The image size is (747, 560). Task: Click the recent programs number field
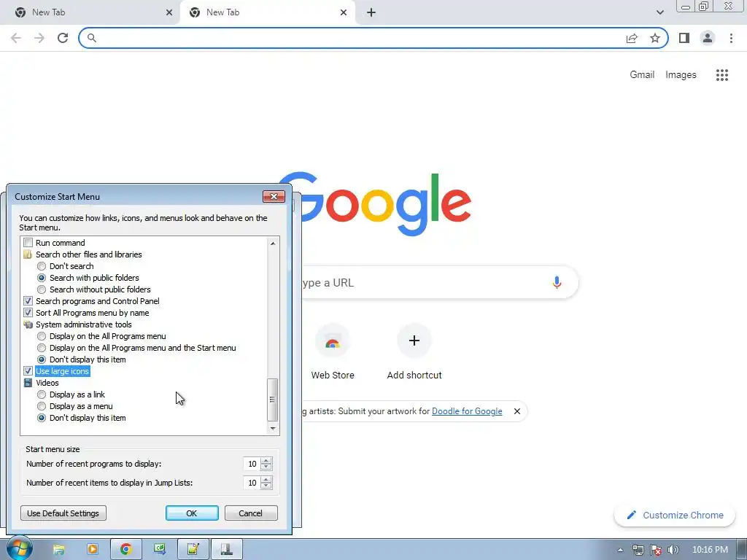point(252,464)
